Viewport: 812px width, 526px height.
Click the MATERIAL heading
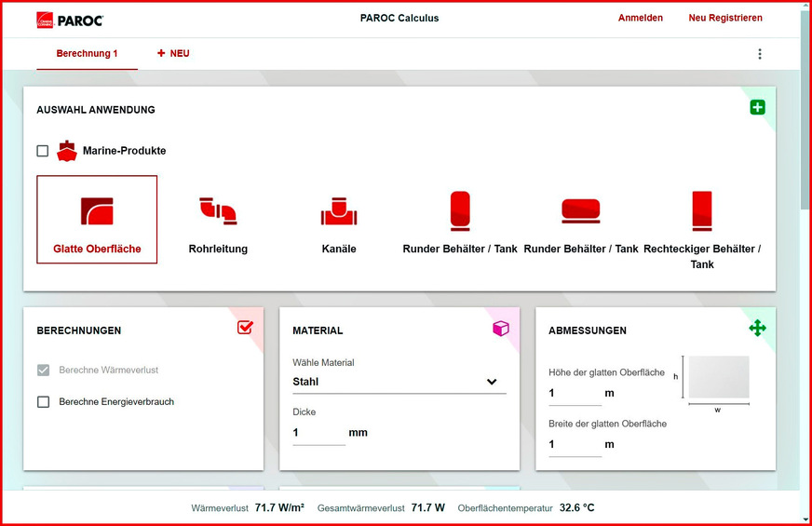tap(318, 330)
